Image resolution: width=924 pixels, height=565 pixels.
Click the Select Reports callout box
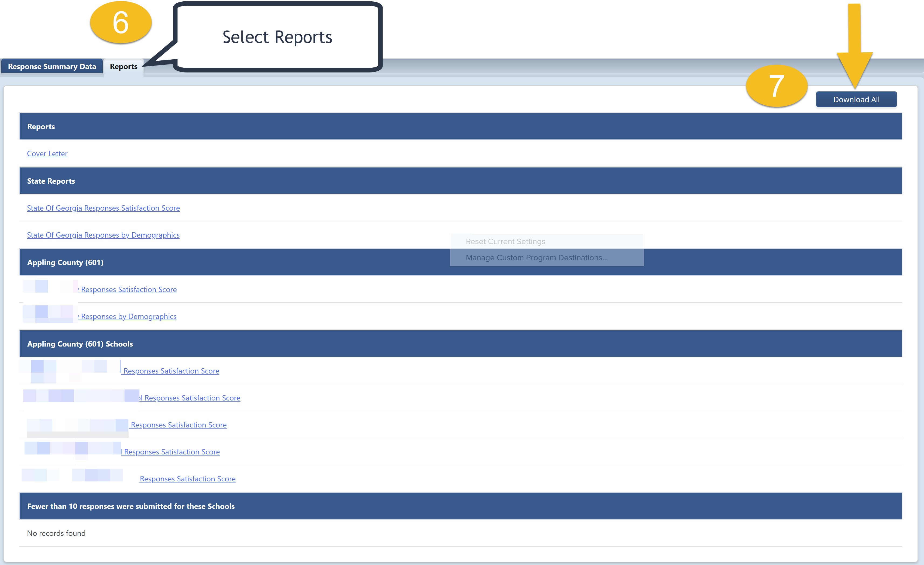coord(277,37)
